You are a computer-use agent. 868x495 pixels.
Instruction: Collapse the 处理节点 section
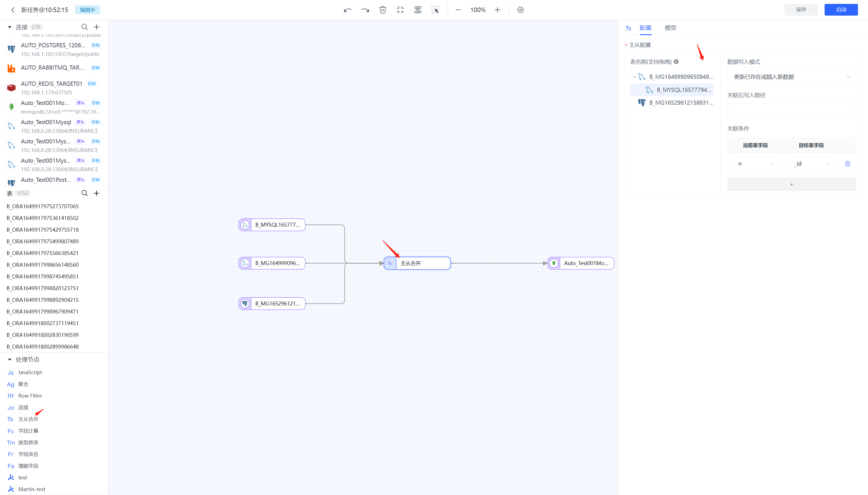[9, 359]
